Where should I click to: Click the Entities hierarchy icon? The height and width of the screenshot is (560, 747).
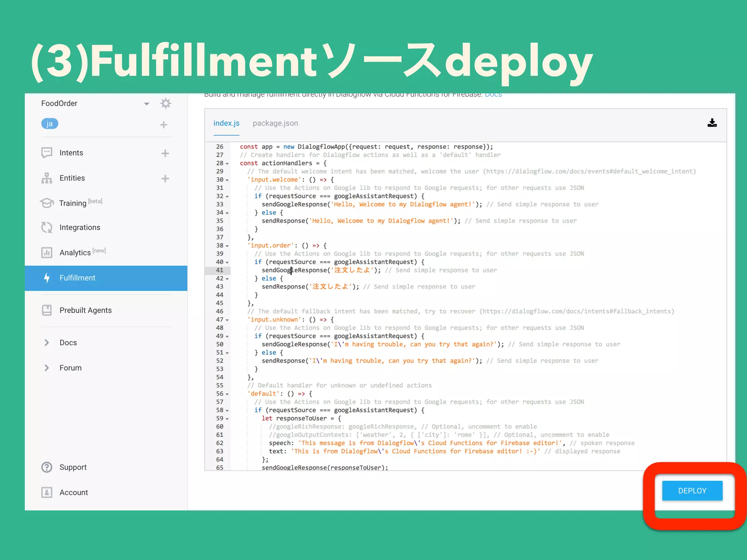(x=47, y=178)
